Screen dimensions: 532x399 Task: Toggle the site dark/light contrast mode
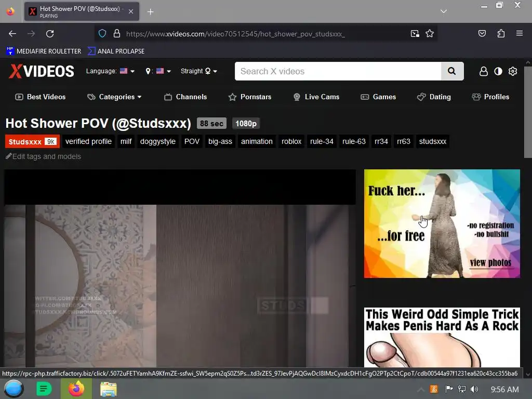[x=498, y=71]
